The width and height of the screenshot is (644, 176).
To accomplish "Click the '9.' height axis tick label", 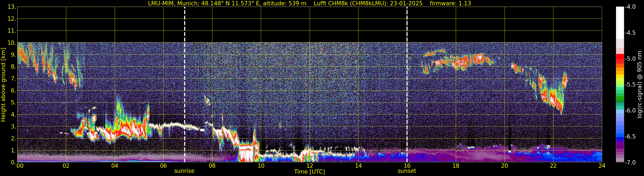I will [x=13, y=55].
